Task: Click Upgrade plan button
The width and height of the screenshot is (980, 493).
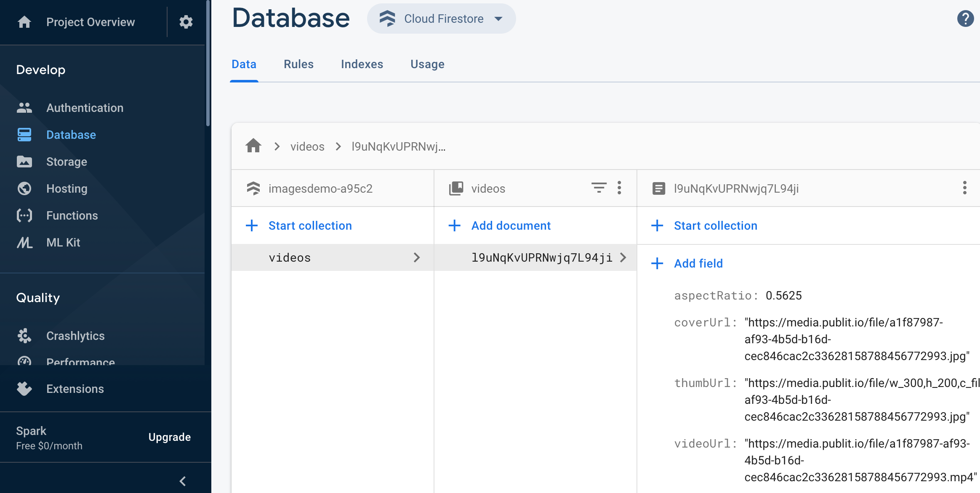Action: (x=170, y=437)
